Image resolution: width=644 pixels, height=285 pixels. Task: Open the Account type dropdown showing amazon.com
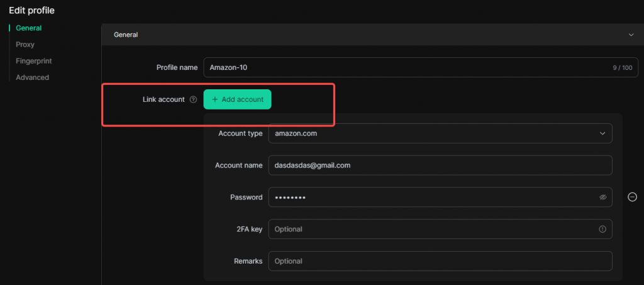[434, 133]
